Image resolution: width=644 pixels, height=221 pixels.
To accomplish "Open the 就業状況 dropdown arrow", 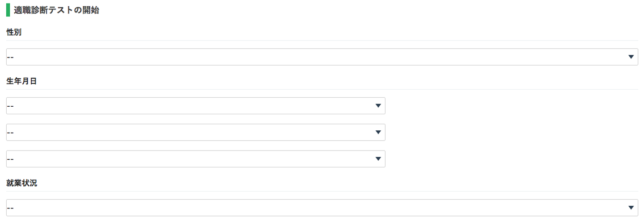I will pos(631,208).
